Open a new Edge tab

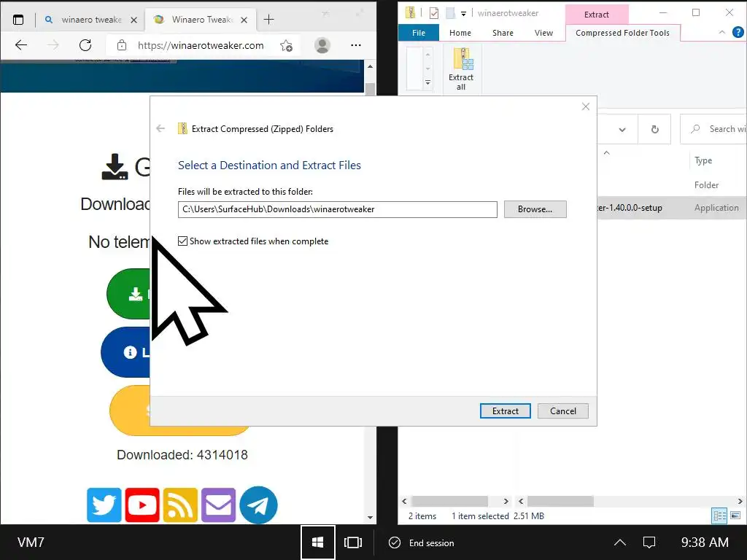pos(268,20)
